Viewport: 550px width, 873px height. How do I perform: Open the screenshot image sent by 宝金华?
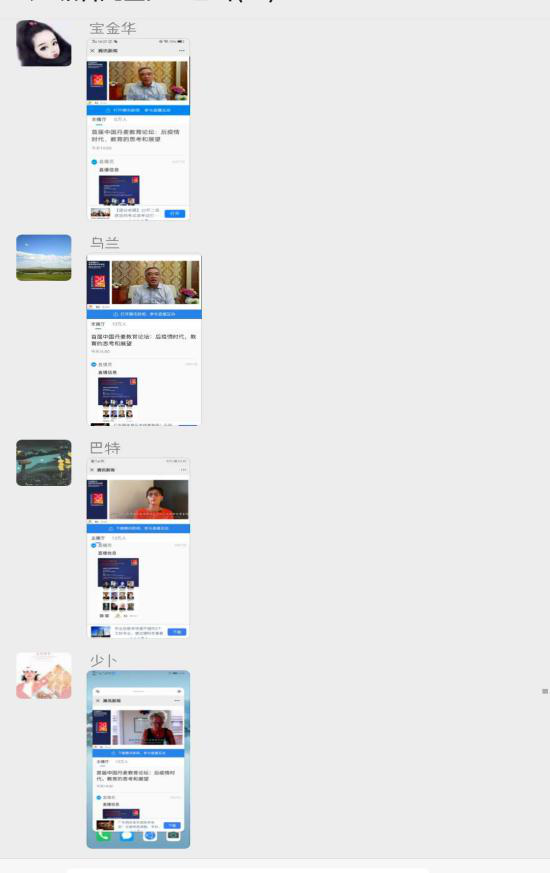coord(138,129)
